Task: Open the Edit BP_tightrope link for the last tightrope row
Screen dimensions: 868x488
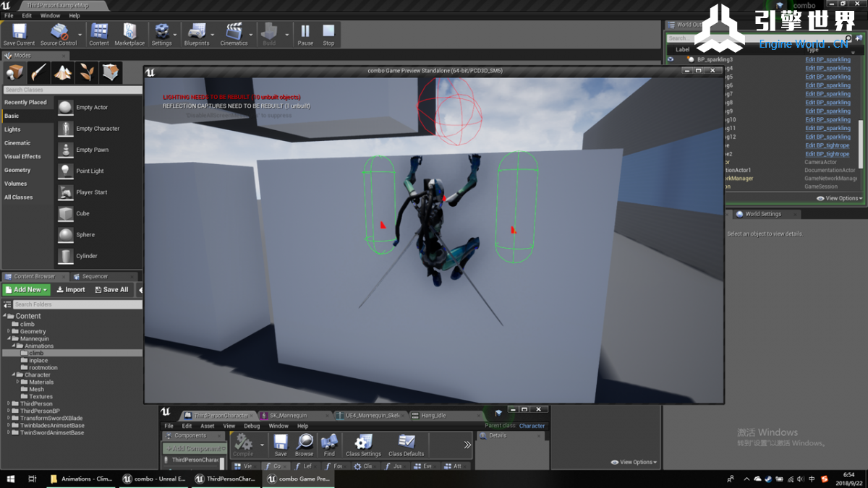Action: (x=827, y=154)
